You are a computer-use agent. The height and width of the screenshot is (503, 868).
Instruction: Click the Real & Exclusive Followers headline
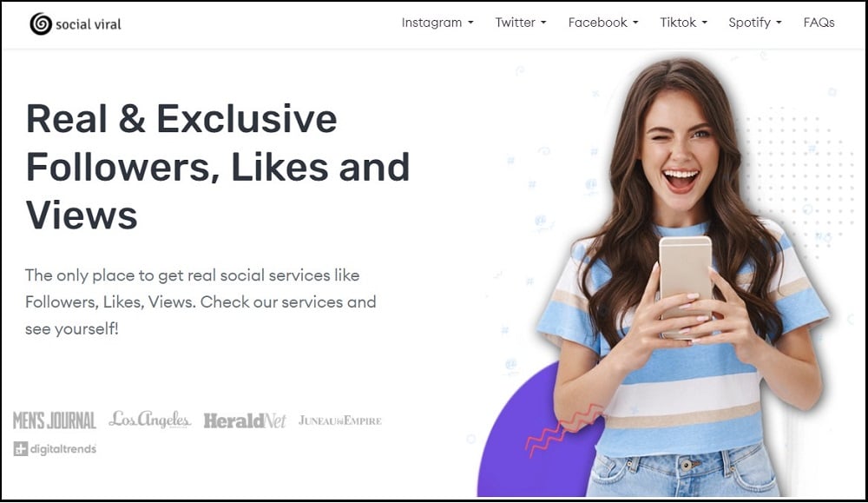pyautogui.click(x=218, y=167)
